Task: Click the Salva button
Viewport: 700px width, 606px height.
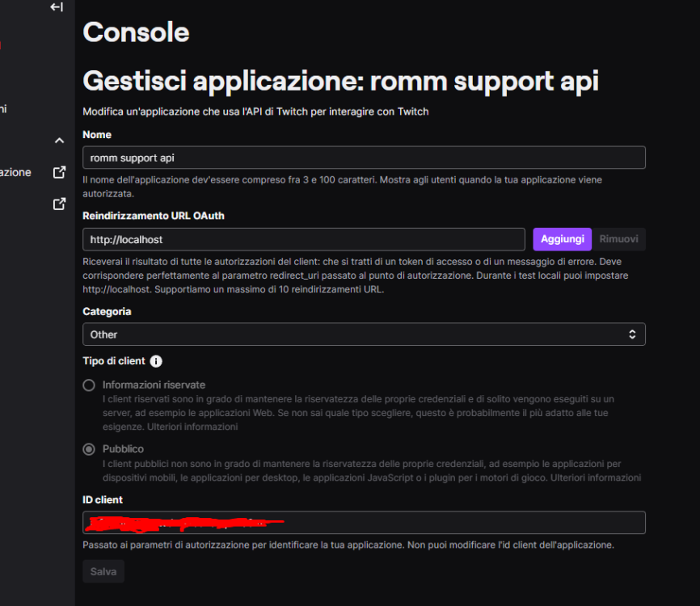Action: [103, 571]
